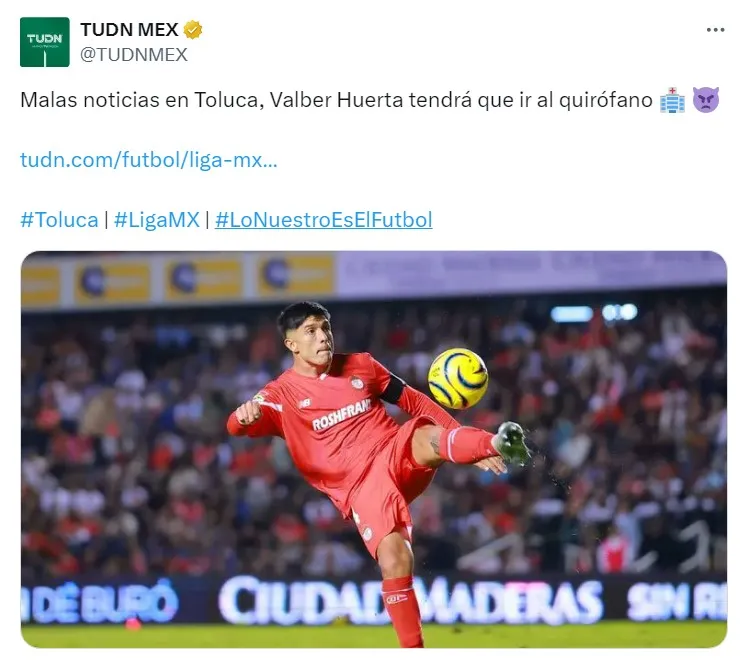747x668 pixels.
Task: Open the TUDN MEX display name
Action: [129, 30]
